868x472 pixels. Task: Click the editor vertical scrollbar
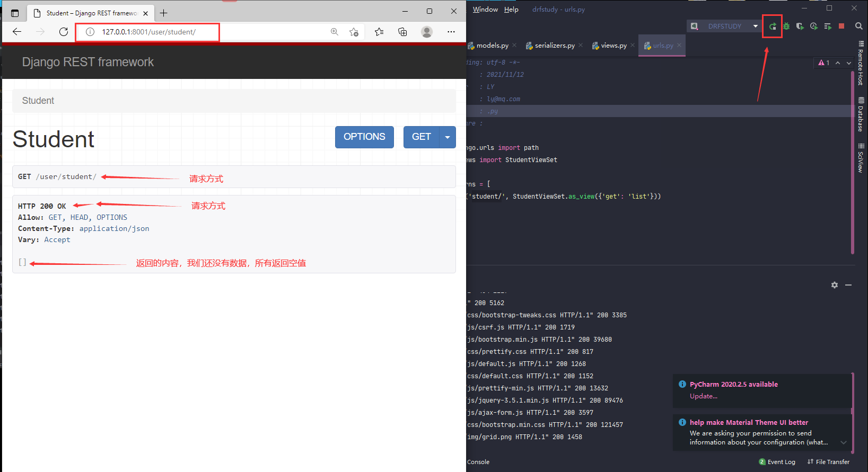click(x=853, y=162)
